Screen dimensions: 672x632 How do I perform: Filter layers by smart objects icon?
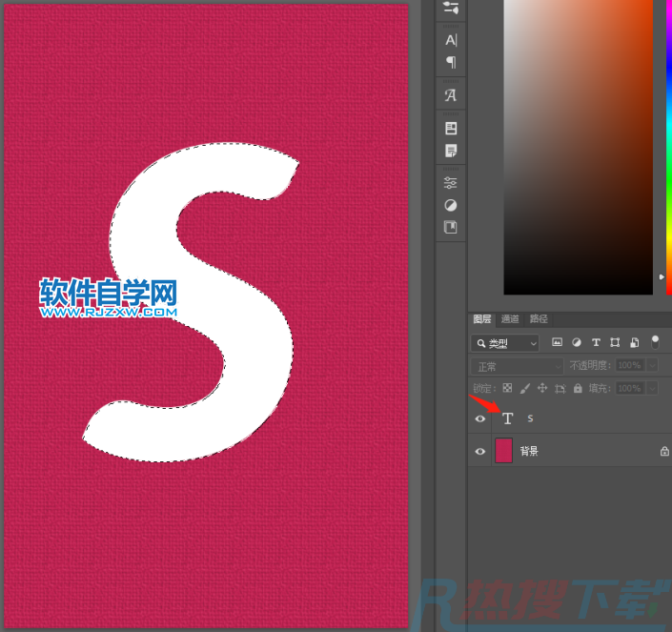635,342
